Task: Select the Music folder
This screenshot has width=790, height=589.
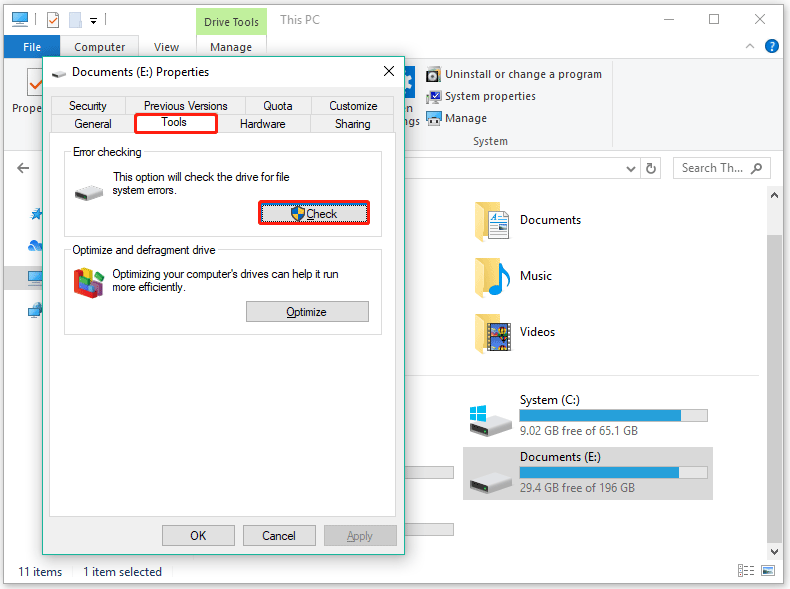Action: [514, 276]
